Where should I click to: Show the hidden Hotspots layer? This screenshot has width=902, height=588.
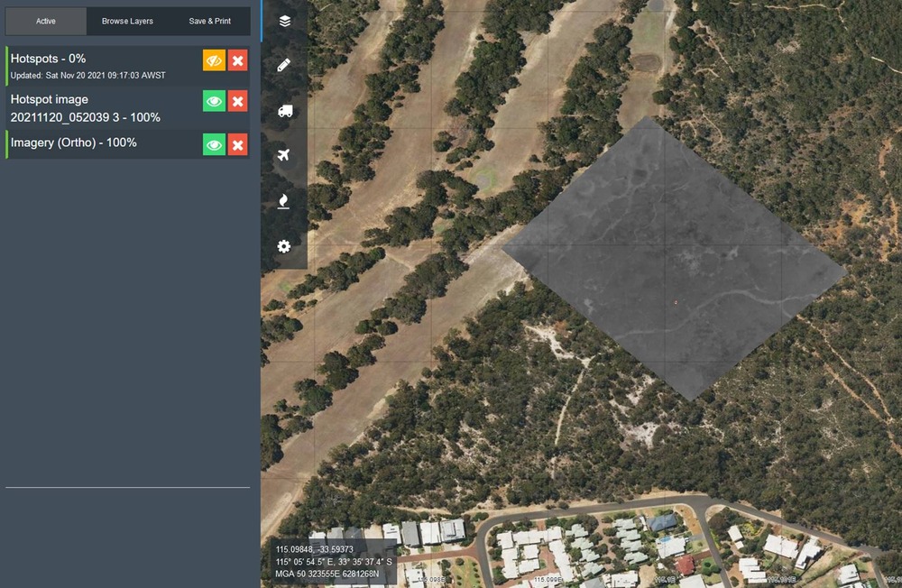(214, 60)
